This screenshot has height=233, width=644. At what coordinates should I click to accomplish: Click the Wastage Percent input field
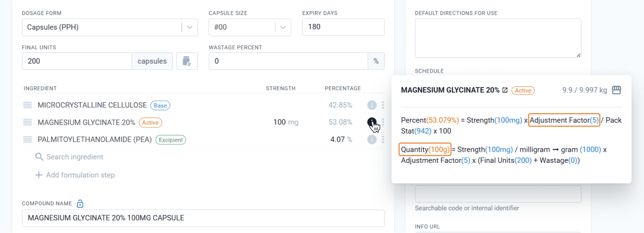[x=288, y=61]
